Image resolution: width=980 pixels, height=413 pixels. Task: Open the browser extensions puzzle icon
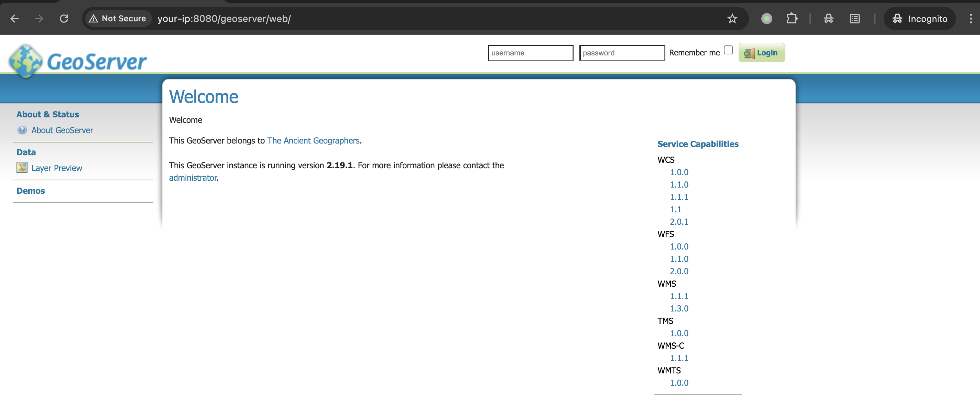click(x=791, y=19)
